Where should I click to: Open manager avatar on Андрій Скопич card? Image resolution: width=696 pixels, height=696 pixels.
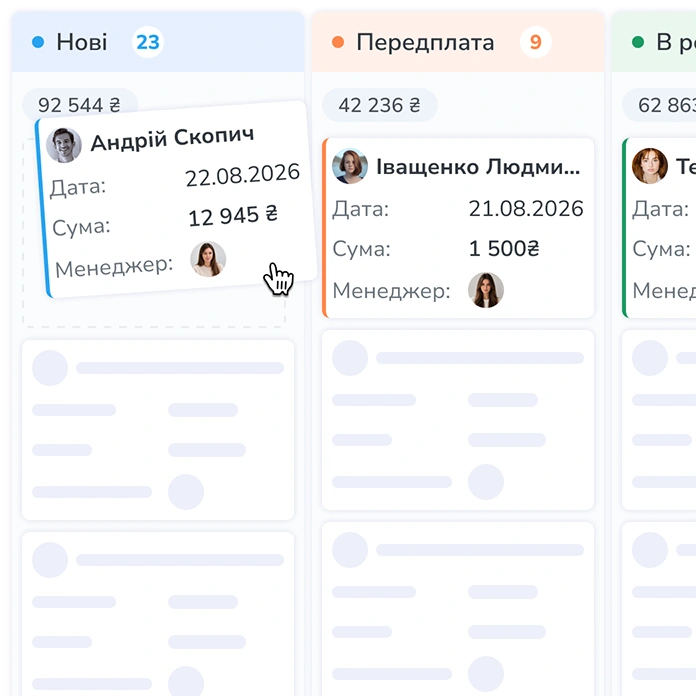pos(208,259)
